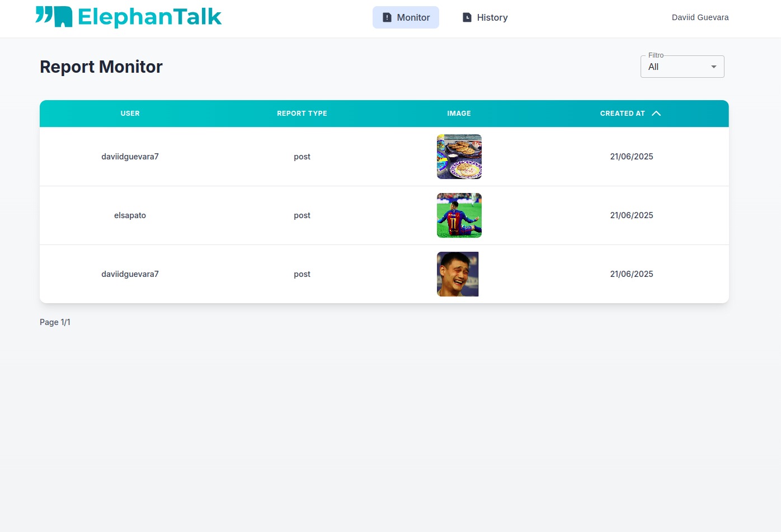Switch to the History tab

pyautogui.click(x=485, y=17)
